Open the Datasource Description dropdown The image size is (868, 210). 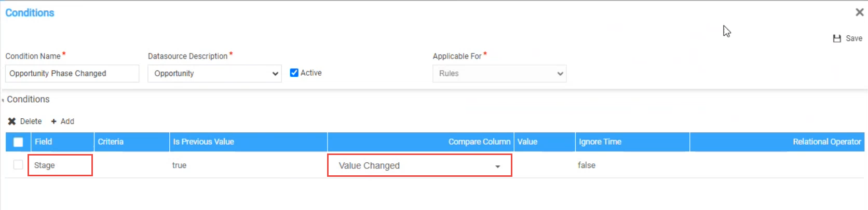214,74
